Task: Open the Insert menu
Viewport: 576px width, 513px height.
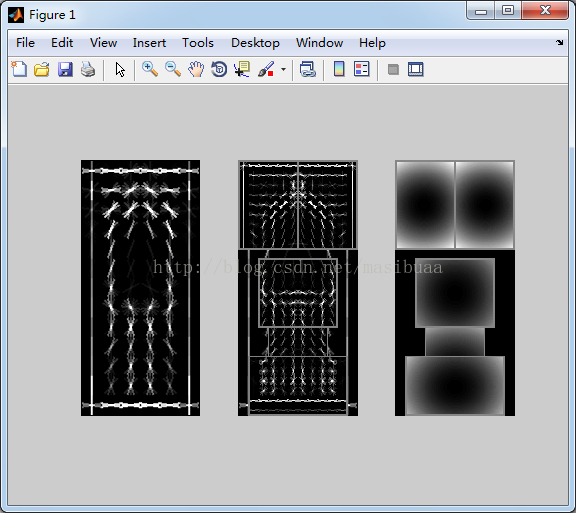Action: coord(149,43)
